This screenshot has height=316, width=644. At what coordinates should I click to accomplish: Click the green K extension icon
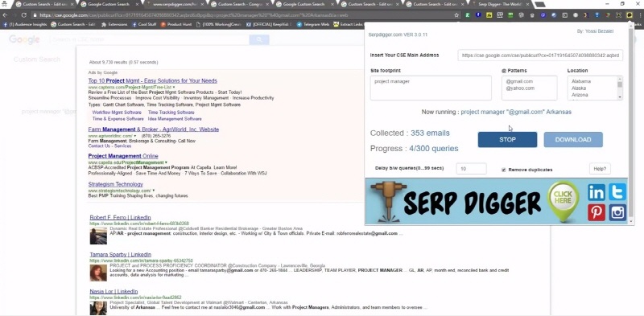[468, 15]
